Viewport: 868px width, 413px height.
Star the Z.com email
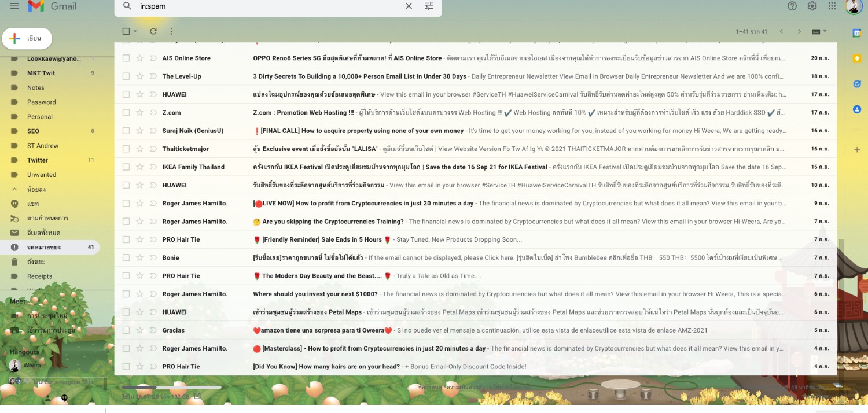point(139,113)
